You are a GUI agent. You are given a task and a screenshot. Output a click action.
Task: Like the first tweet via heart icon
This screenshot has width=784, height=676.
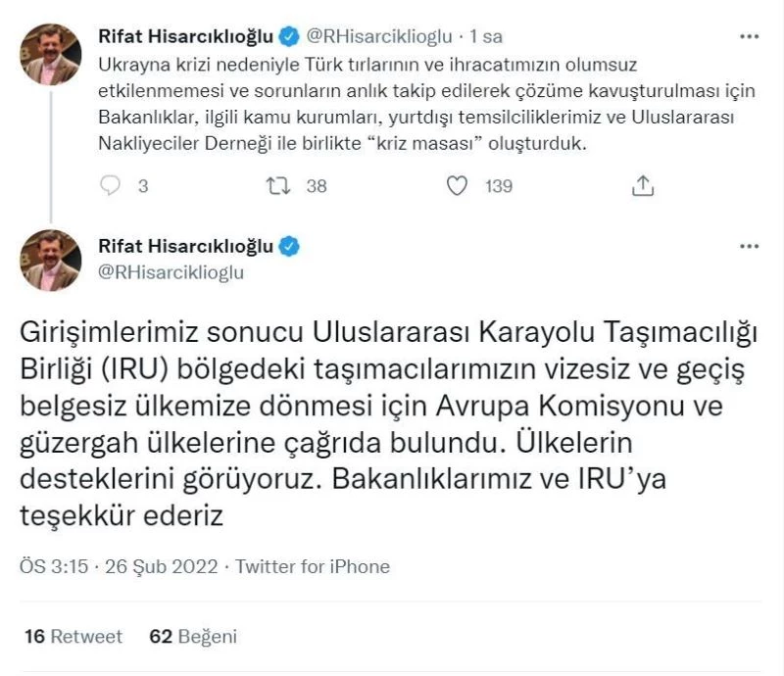457,185
